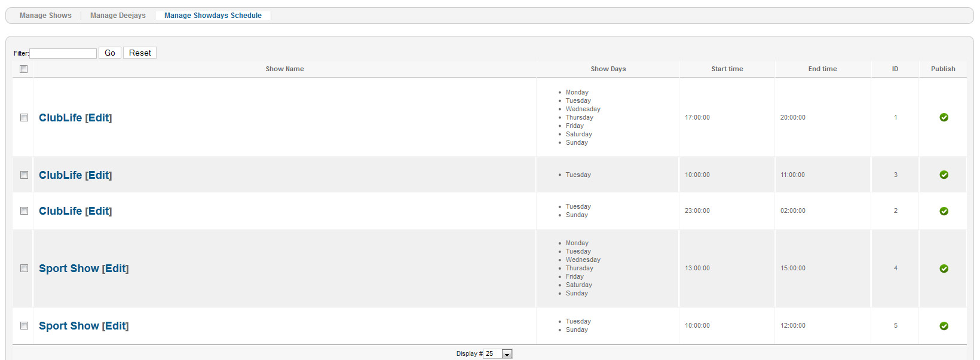
Task: Toggle publish icon for ClubLife ID 1
Action: [944, 117]
